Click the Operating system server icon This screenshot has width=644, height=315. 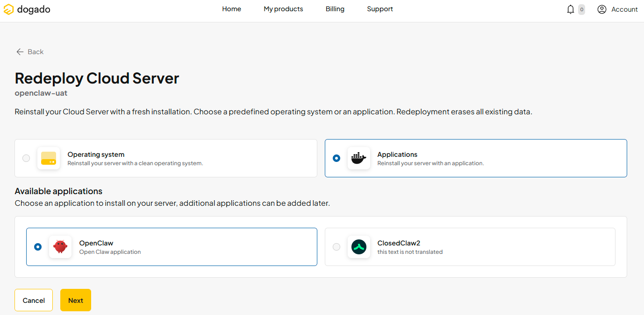49,158
